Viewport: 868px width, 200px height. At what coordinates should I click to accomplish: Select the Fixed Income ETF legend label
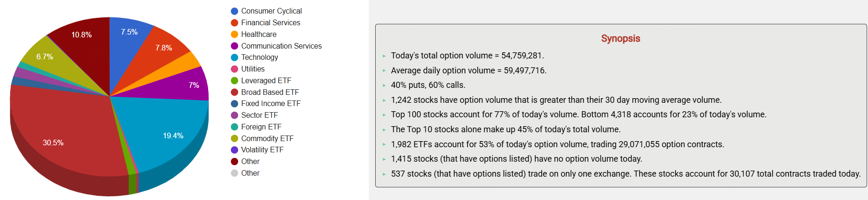271,103
